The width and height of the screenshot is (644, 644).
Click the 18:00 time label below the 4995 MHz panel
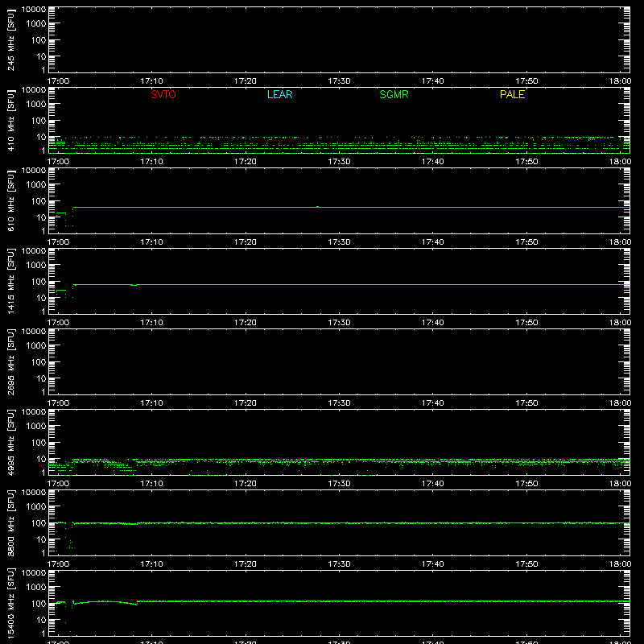click(x=620, y=484)
